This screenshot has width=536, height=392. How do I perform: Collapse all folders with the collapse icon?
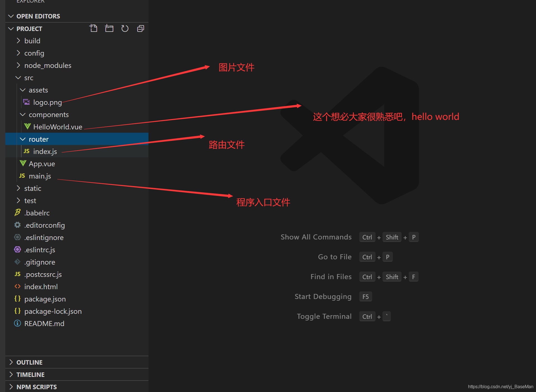click(x=141, y=28)
